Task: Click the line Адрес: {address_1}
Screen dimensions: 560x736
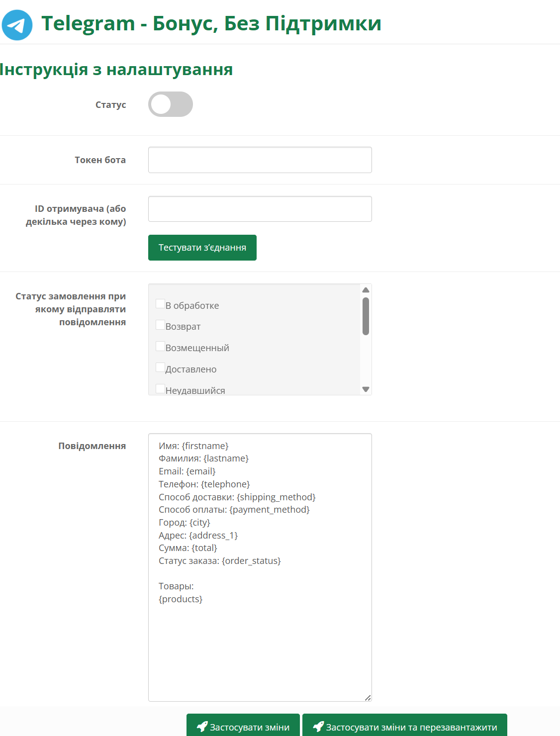Action: (x=198, y=536)
